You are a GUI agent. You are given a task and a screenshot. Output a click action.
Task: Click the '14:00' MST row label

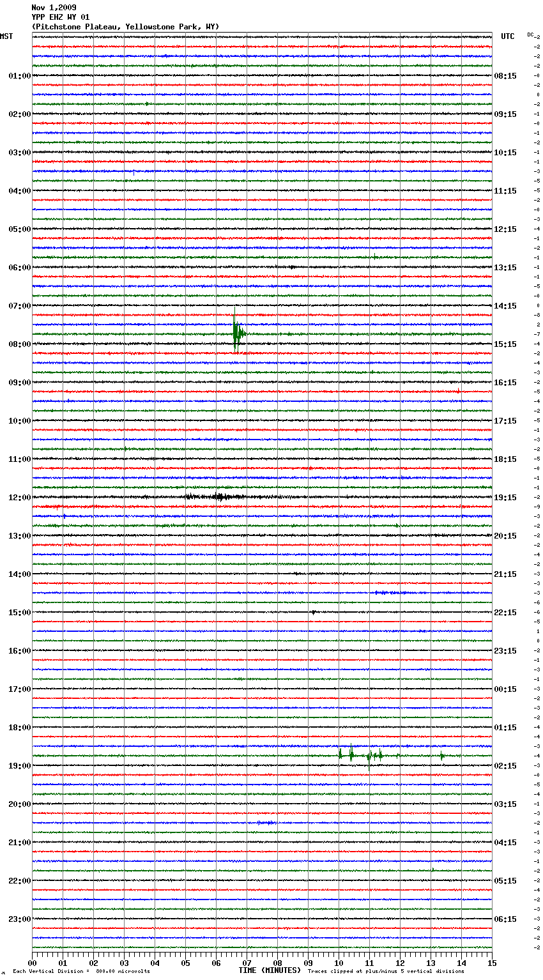pos(19,574)
